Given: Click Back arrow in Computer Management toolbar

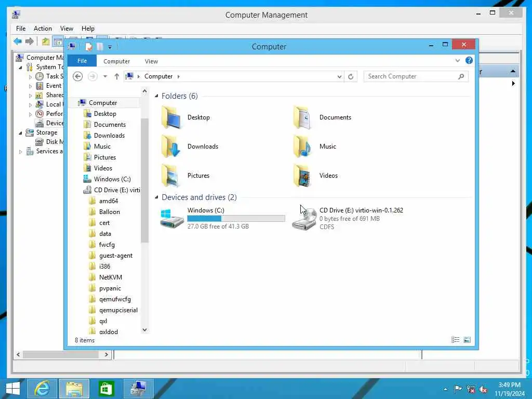Looking at the screenshot, I should coord(17,42).
